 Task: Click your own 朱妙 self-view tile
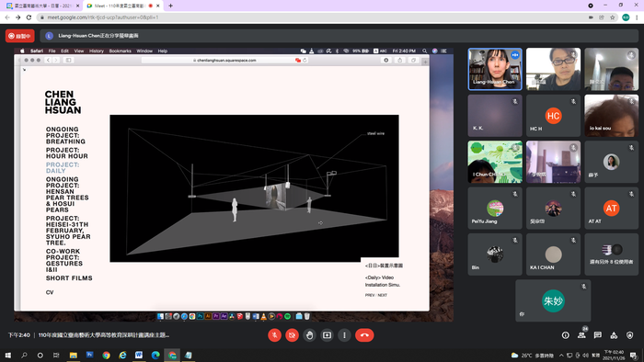(553, 301)
